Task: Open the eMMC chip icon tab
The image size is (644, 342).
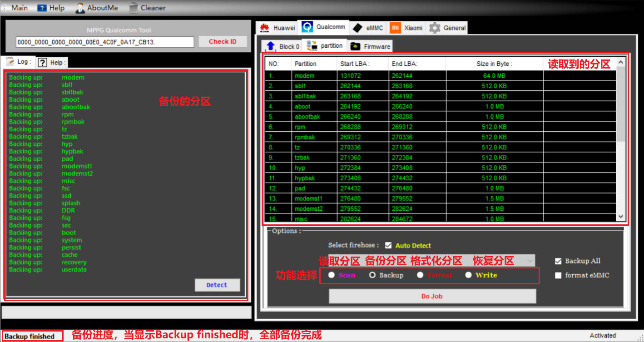Action: pyautogui.click(x=357, y=28)
